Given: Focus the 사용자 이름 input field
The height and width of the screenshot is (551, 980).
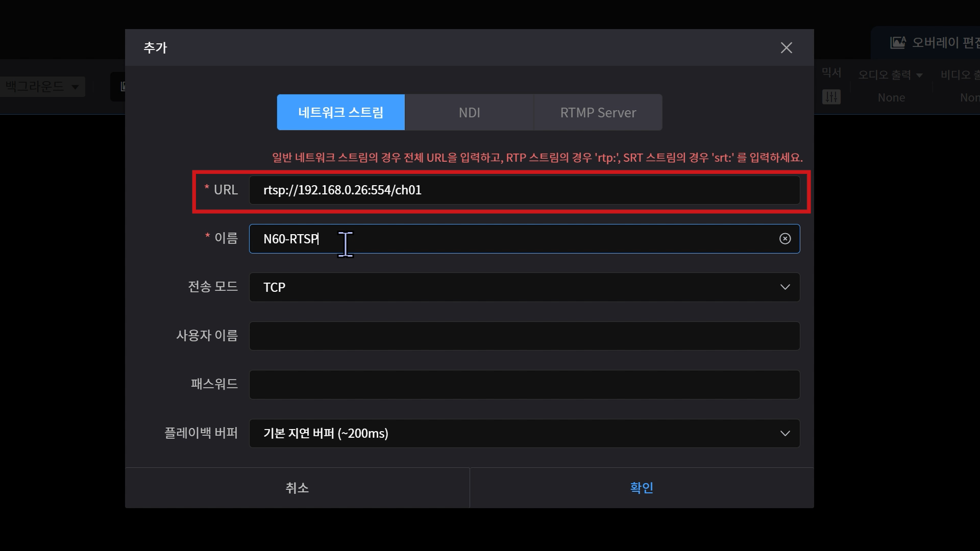Looking at the screenshot, I should (x=524, y=336).
